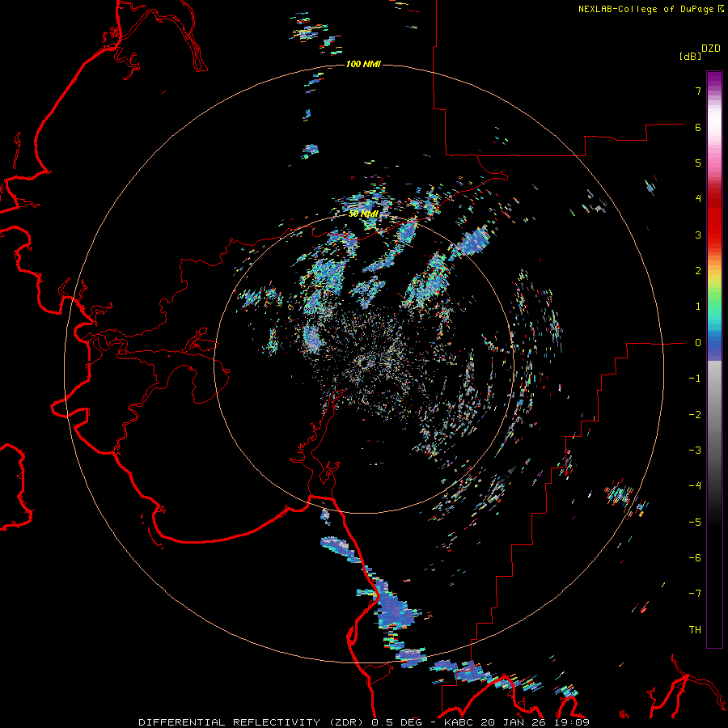This screenshot has width=728, height=728.
Task: Click the 20 JAN 26 date in the footer
Action: (x=513, y=722)
